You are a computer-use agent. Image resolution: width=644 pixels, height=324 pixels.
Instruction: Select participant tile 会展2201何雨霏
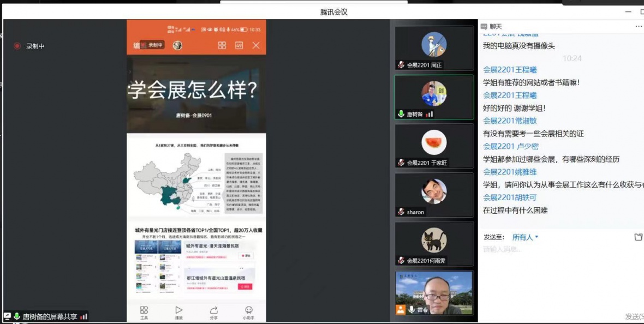[x=434, y=244]
